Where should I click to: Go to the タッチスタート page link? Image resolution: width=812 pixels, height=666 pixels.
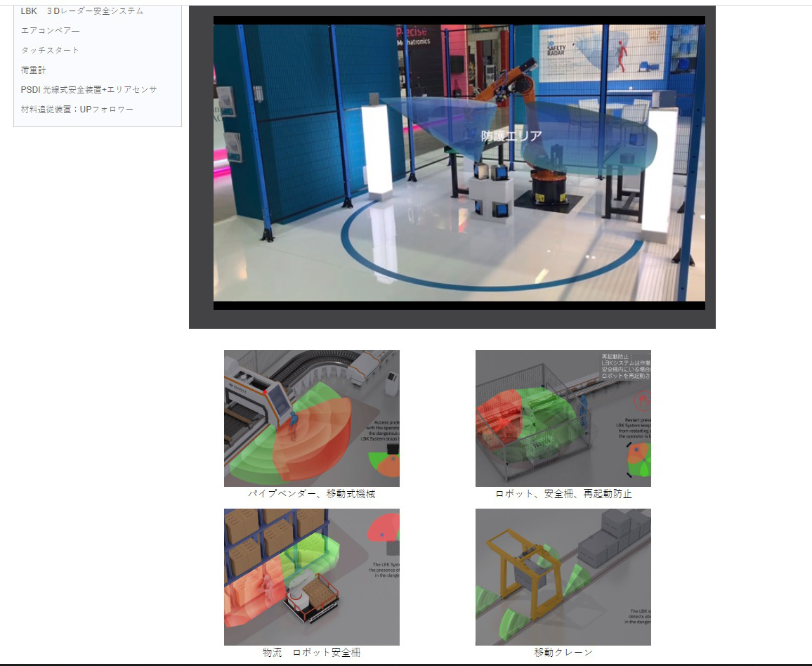(51, 51)
